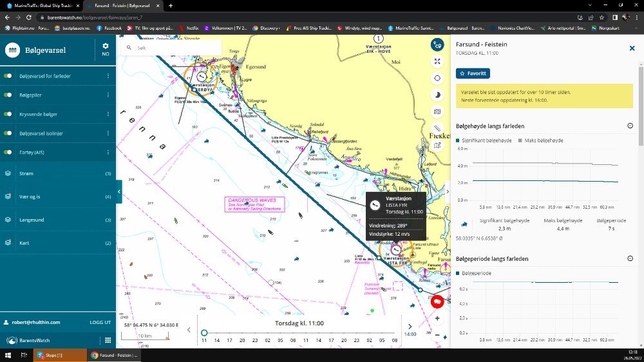Open the map layer selector icon
Viewport: 644px width, 362px height.
click(437, 112)
